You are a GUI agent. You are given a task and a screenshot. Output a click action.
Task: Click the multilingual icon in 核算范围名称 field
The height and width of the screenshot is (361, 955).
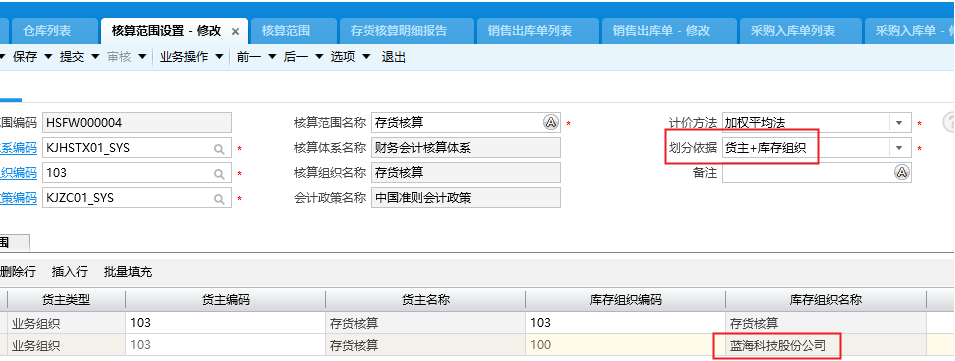click(551, 122)
